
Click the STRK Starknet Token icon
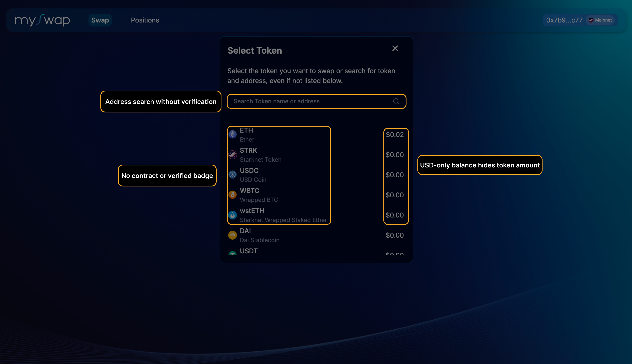[232, 155]
